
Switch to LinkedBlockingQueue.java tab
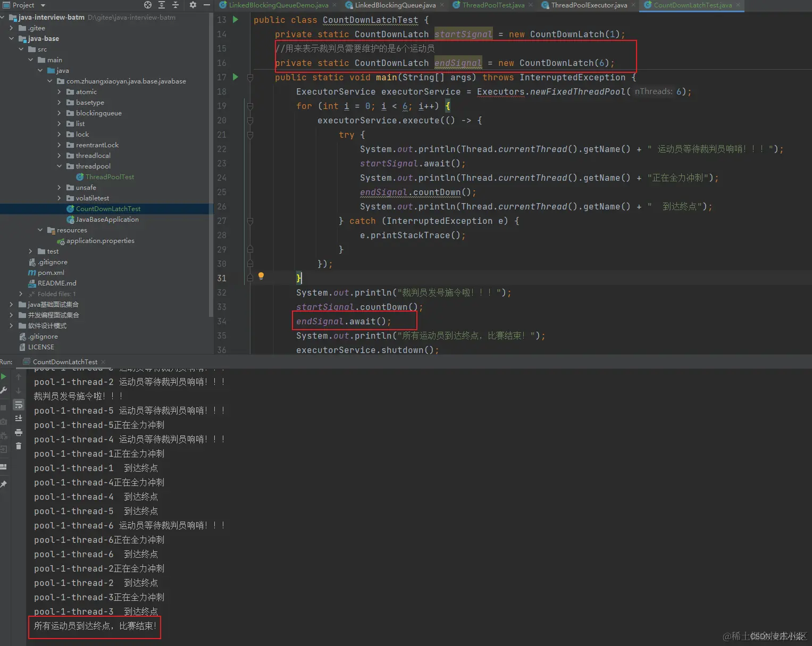(x=395, y=5)
